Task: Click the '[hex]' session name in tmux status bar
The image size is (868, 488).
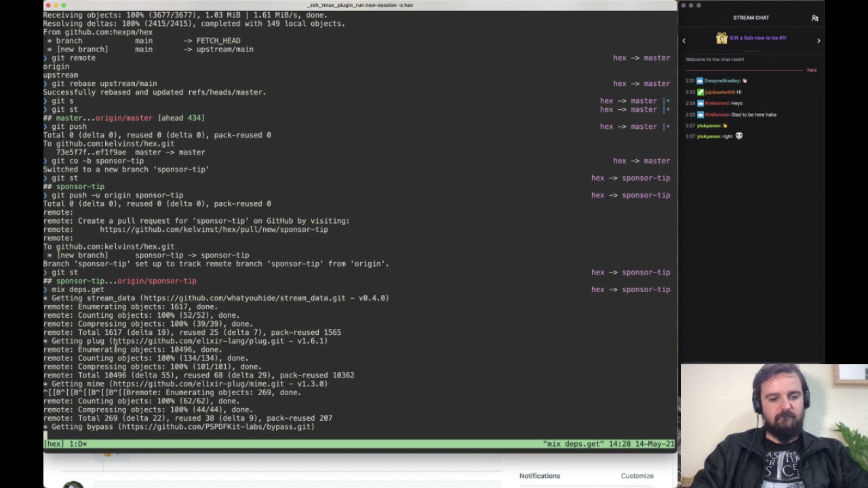Action: [54, 444]
